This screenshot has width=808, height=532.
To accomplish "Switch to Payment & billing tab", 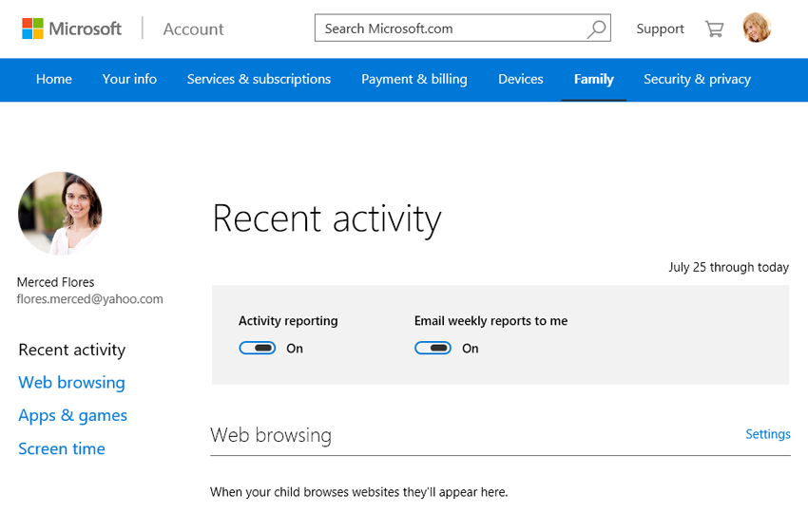I will pyautogui.click(x=414, y=80).
